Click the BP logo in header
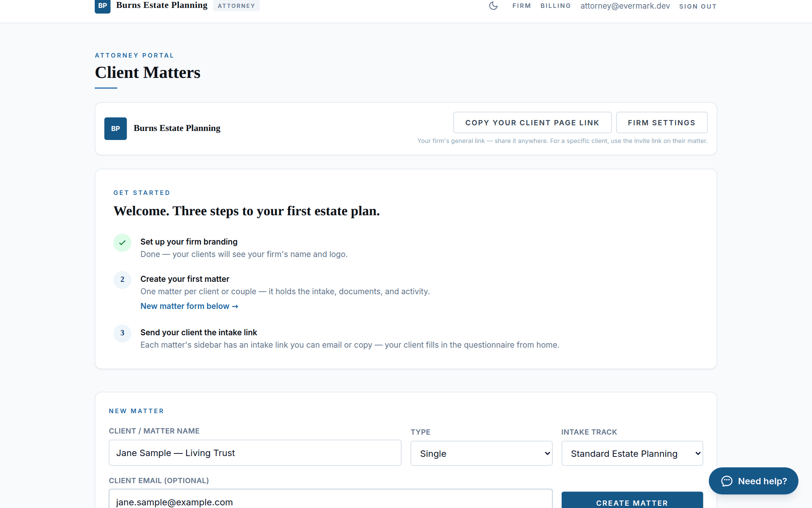The image size is (812, 508). (102, 6)
